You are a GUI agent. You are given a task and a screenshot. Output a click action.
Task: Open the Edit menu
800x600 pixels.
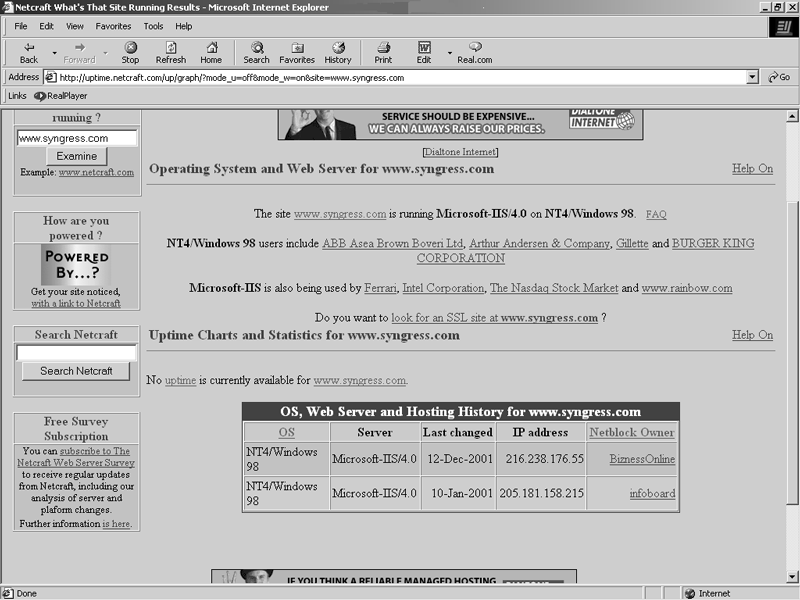pyautogui.click(x=46, y=26)
